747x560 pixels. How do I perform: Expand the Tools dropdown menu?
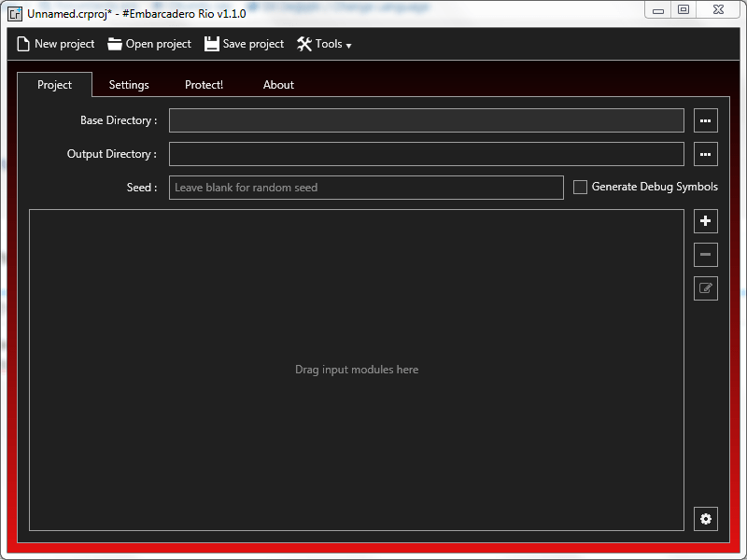tap(324, 44)
